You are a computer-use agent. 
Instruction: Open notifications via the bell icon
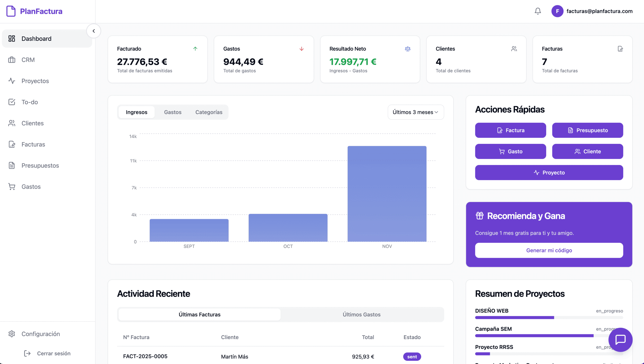click(538, 11)
